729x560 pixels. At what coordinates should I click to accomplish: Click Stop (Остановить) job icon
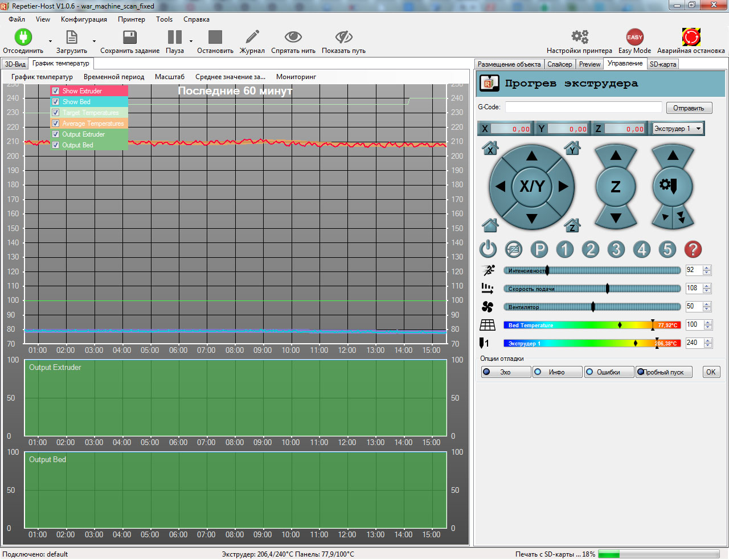pyautogui.click(x=215, y=38)
